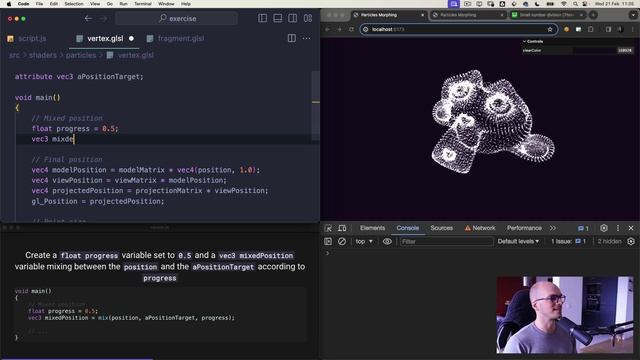640x360 pixels.
Task: Click the vertex.glsl breadcrumb segment
Action: coord(130,55)
